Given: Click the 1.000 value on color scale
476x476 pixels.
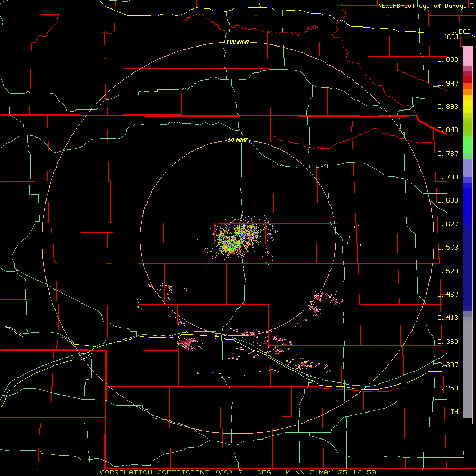Looking at the screenshot, I should pyautogui.click(x=448, y=59).
